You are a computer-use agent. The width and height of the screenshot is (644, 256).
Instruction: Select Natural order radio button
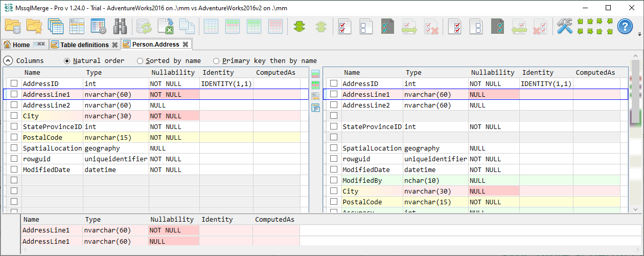tap(67, 60)
